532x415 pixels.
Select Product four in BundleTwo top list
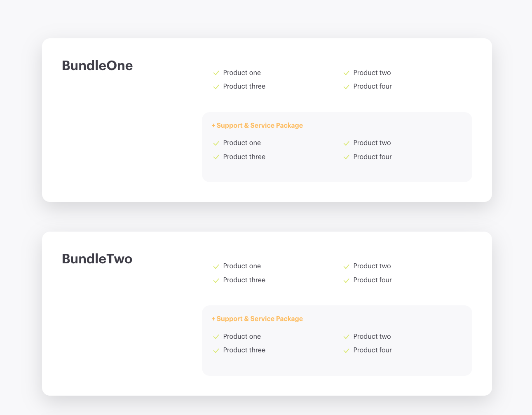[373, 280]
